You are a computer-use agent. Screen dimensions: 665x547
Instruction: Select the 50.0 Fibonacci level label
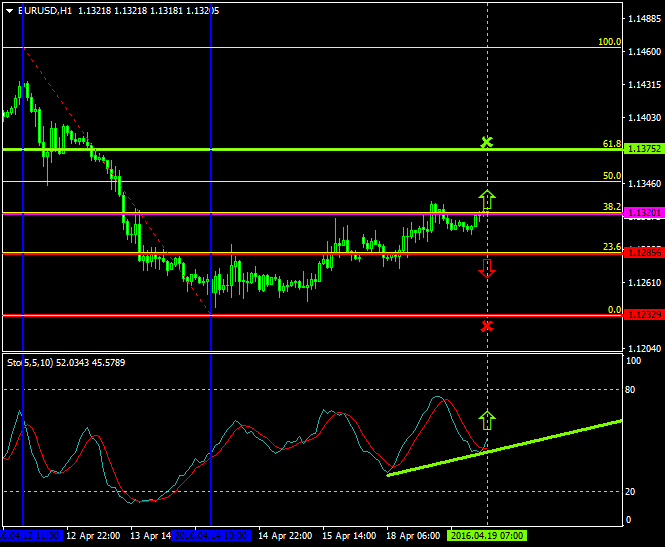(612, 176)
